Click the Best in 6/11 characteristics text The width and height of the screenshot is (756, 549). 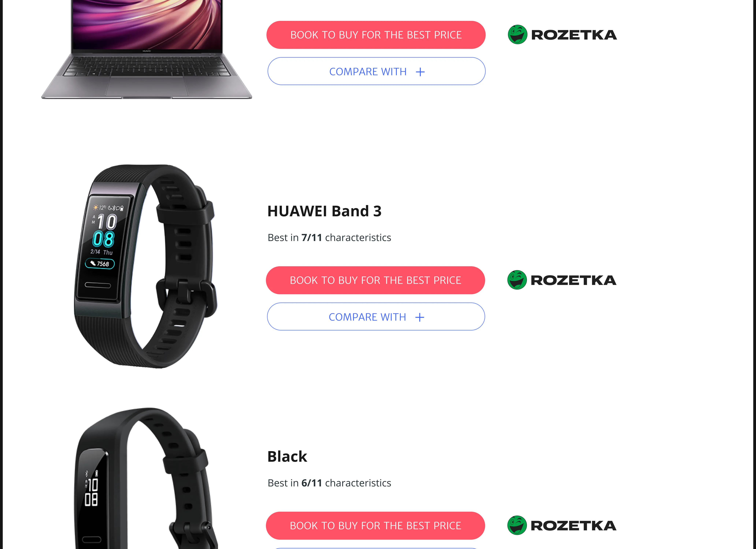pyautogui.click(x=329, y=483)
